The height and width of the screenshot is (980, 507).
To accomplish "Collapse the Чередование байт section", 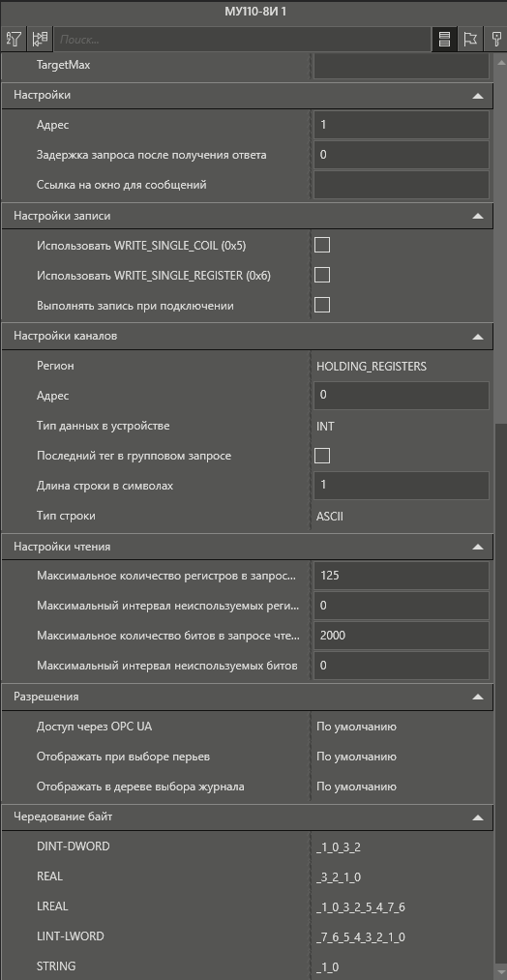I will point(478,817).
